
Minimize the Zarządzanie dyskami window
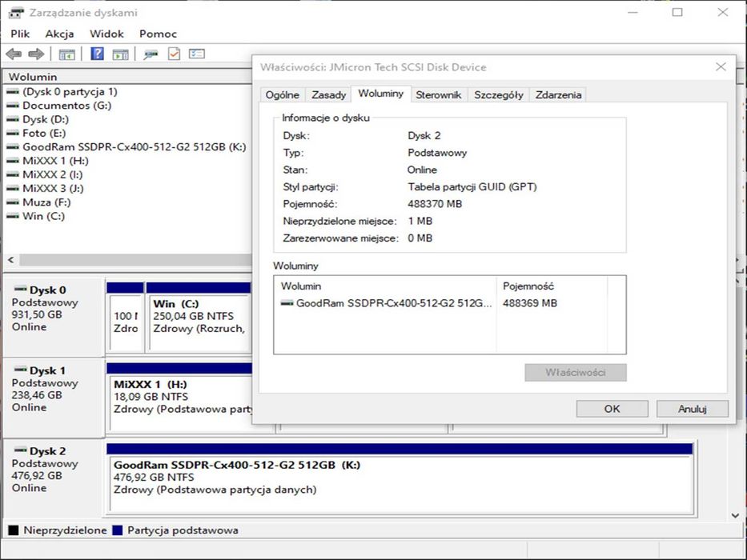click(633, 13)
